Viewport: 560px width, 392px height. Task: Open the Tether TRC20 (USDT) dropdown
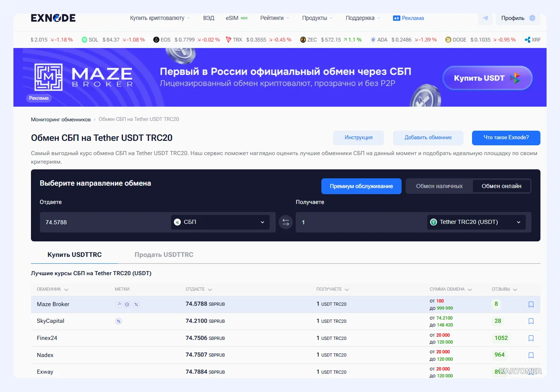(x=476, y=222)
